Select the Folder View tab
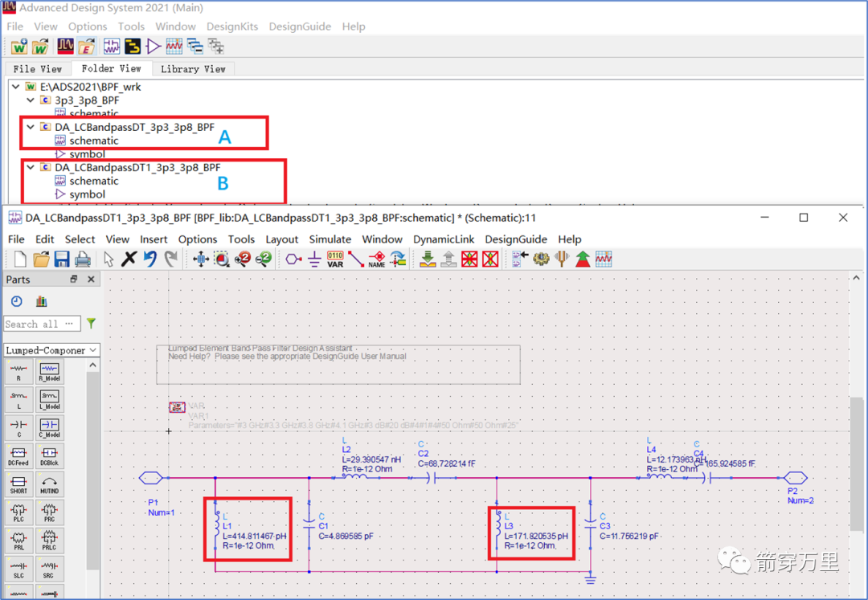Screen dimensions: 868x600 point(111,68)
